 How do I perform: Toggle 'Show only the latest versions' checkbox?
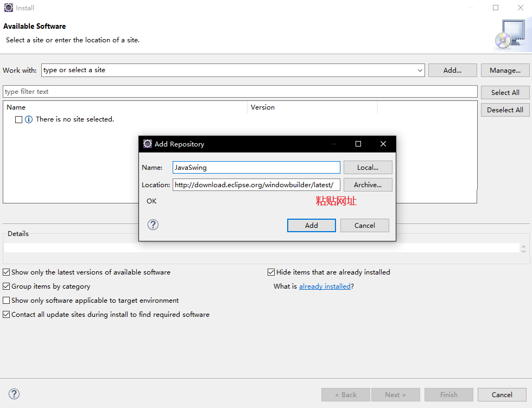click(x=6, y=272)
